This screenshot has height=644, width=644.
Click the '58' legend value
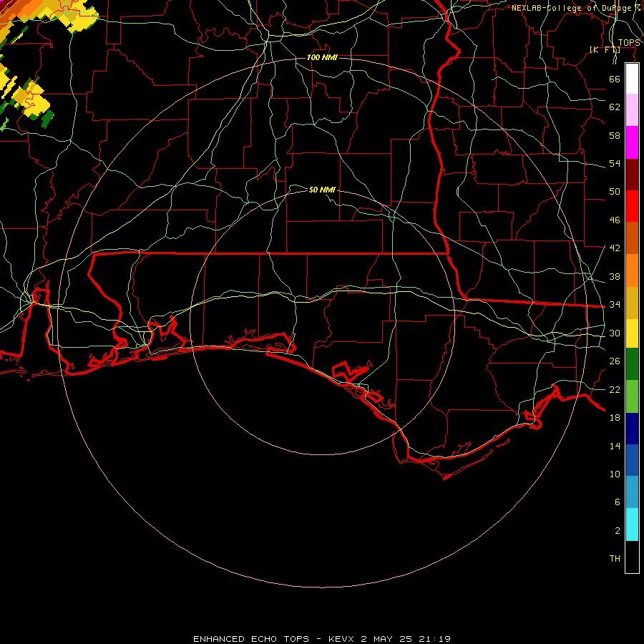coord(615,135)
